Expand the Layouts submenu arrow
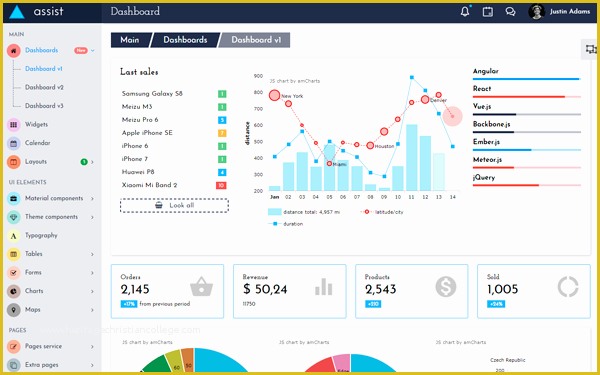Viewport: 600px width, 375px height. [x=92, y=162]
